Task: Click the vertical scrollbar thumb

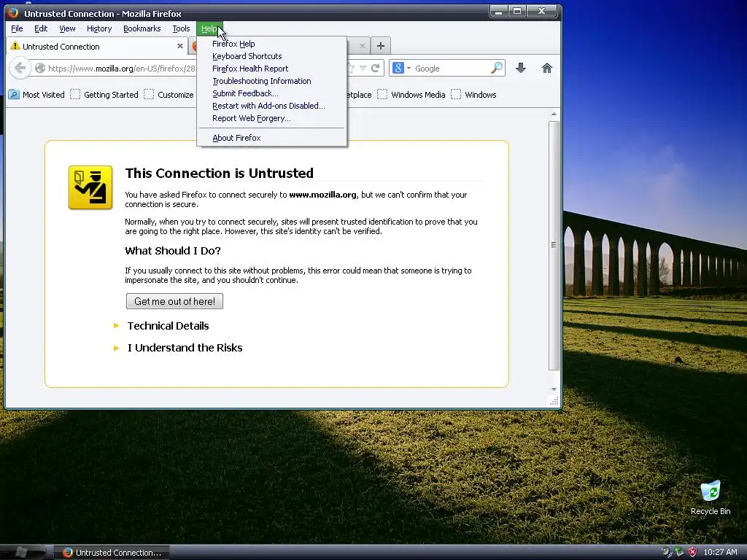Action: 554,245
